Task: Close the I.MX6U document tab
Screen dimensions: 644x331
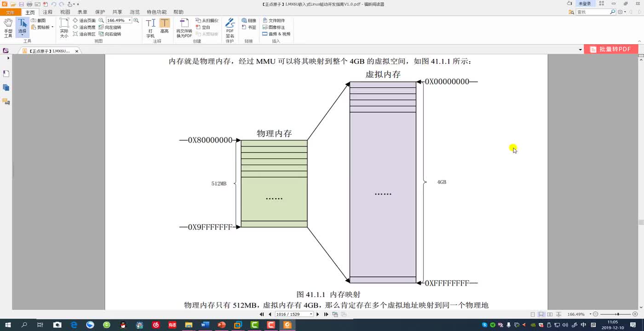Action: click(76, 51)
